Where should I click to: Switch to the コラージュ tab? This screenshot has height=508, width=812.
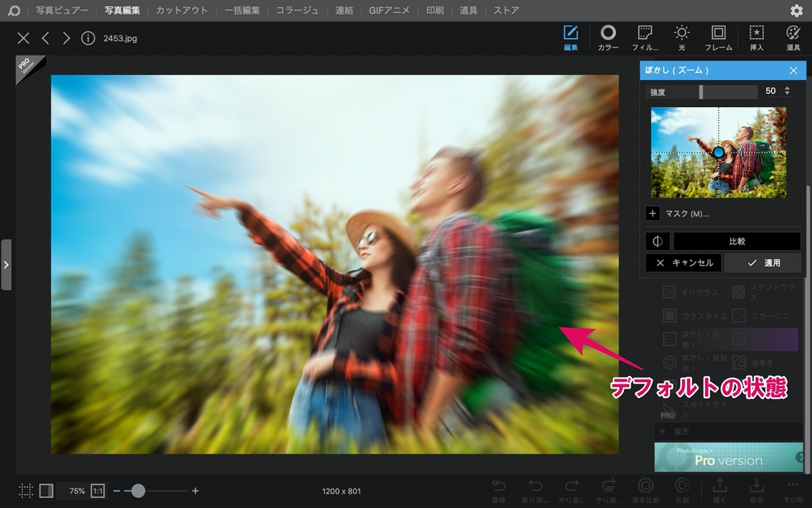pyautogui.click(x=298, y=11)
